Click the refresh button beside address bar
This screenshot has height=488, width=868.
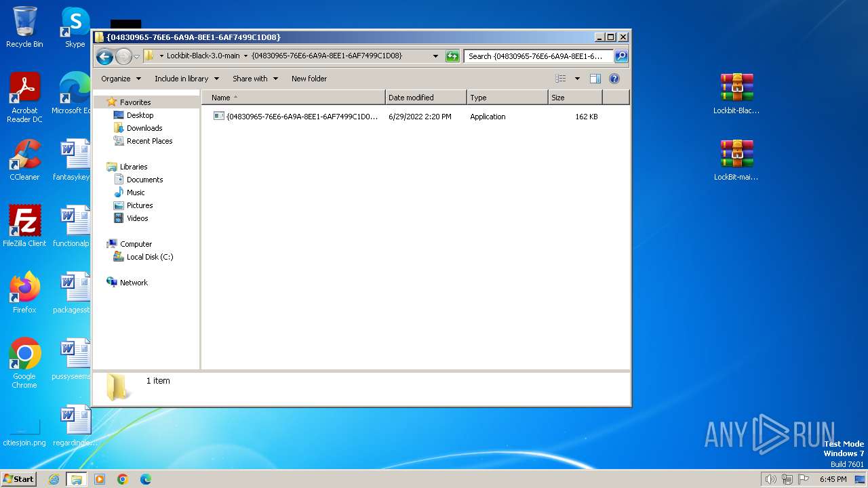tap(452, 56)
